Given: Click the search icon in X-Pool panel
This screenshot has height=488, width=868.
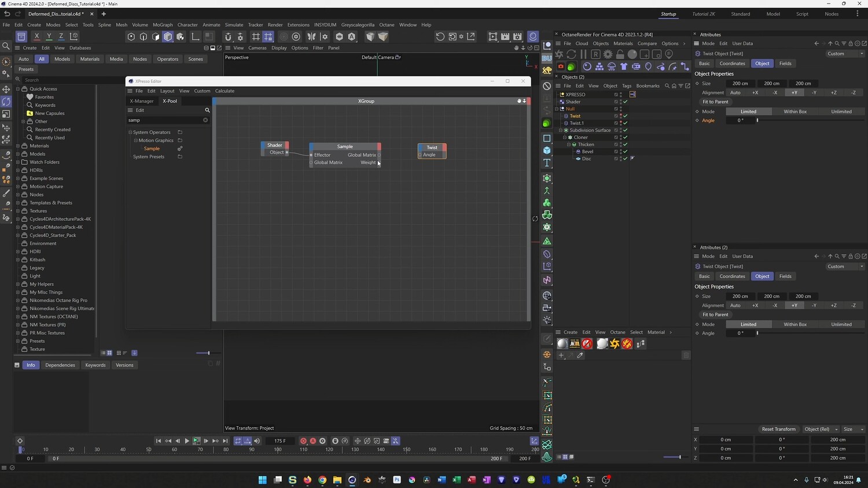Looking at the screenshot, I should [x=207, y=110].
